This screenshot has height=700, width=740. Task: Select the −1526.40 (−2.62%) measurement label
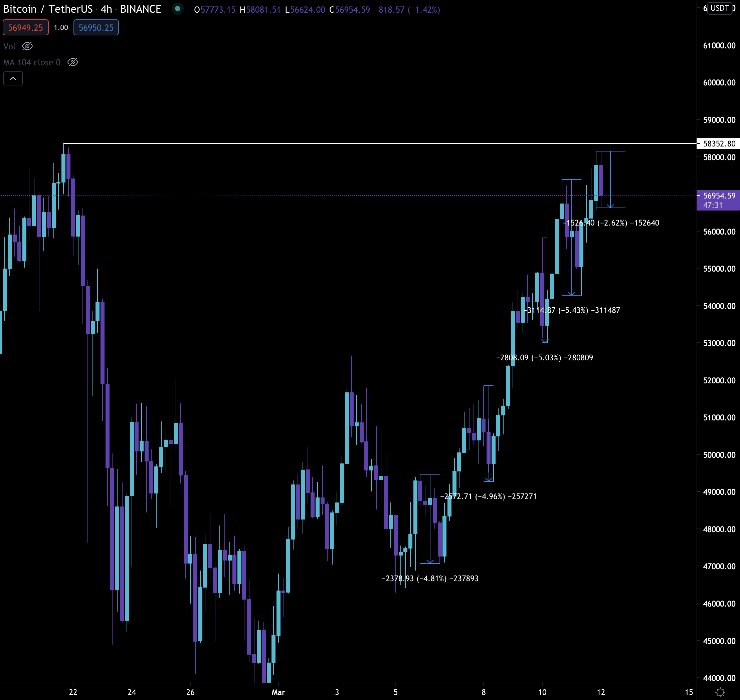tap(611, 223)
